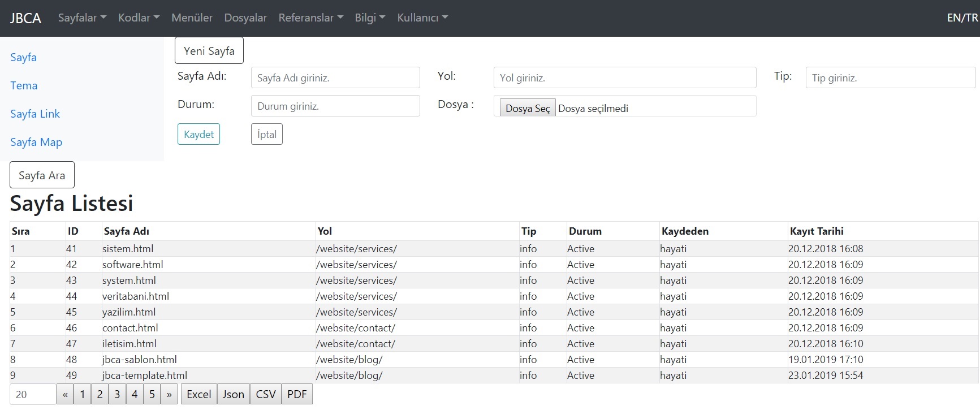Export the list to Excel
Screen dimensions: 980x410
click(x=198, y=394)
